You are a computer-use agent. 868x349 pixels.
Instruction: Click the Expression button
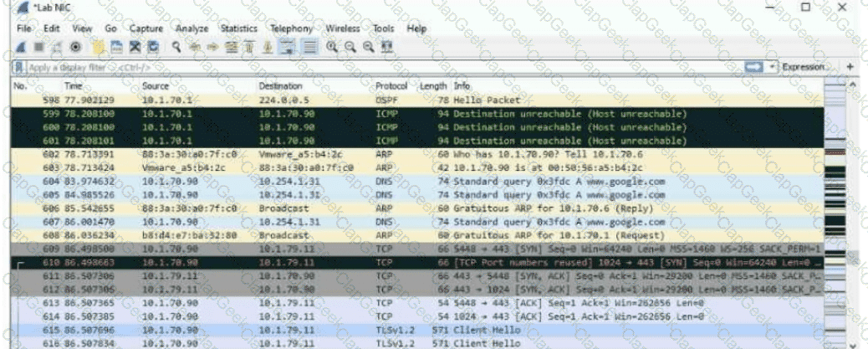point(805,67)
